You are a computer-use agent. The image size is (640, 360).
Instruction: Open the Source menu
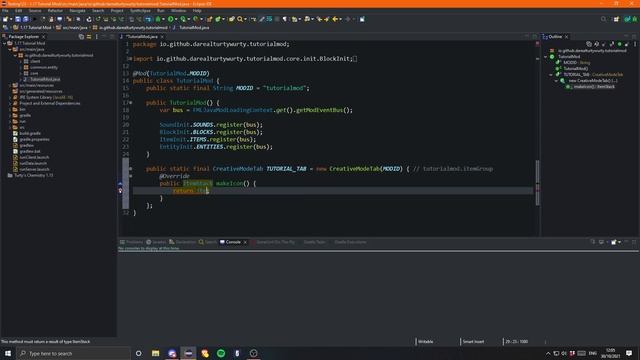point(35,11)
